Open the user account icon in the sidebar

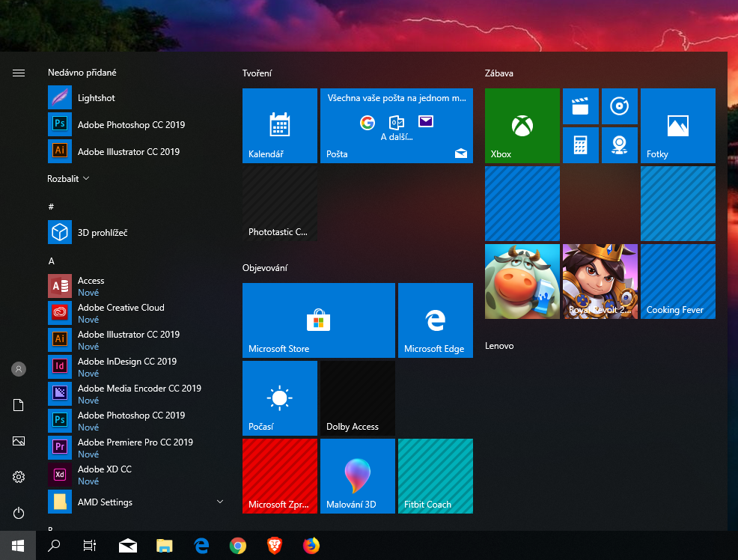[x=19, y=369]
